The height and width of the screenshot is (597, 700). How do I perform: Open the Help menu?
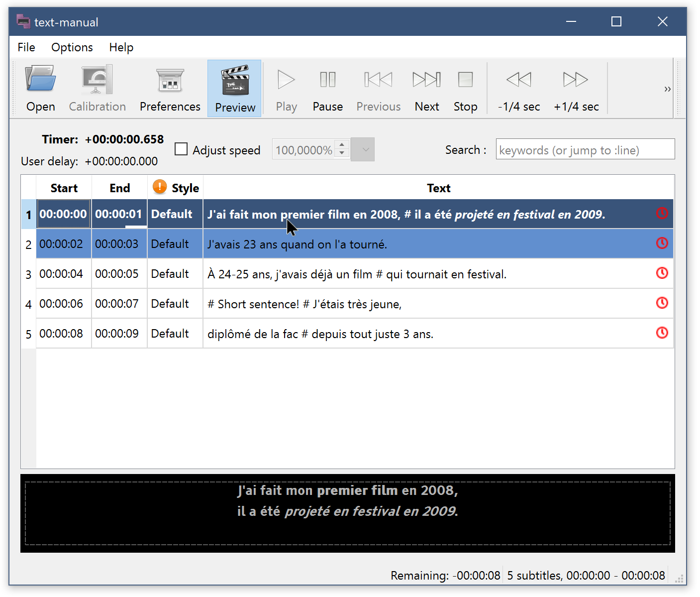(121, 47)
